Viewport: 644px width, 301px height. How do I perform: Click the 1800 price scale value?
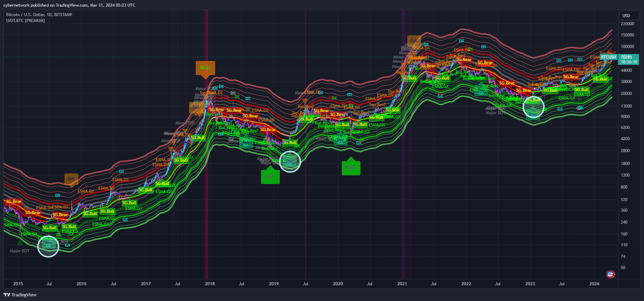click(x=625, y=164)
